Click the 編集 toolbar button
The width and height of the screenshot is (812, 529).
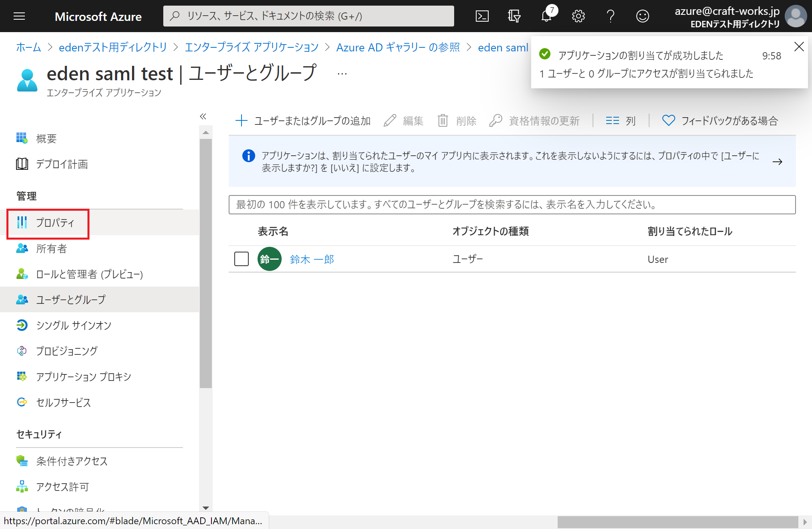point(404,121)
